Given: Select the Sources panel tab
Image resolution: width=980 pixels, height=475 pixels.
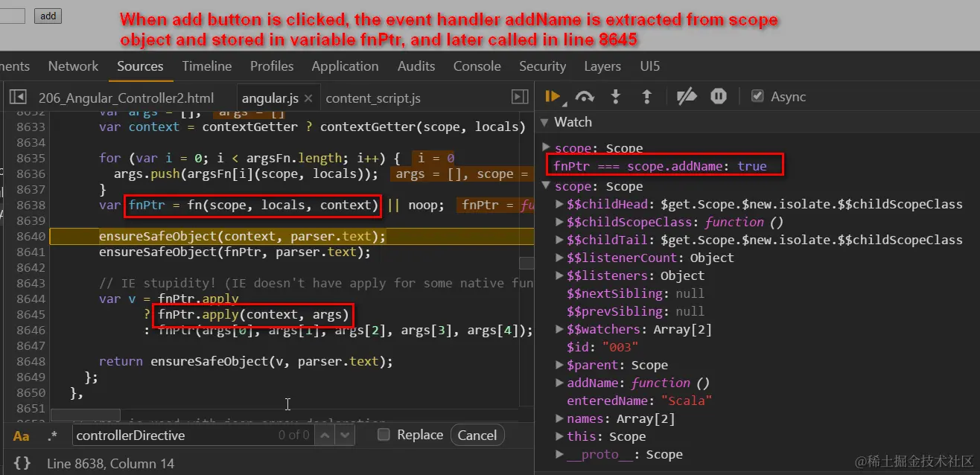Looking at the screenshot, I should pyautogui.click(x=140, y=66).
